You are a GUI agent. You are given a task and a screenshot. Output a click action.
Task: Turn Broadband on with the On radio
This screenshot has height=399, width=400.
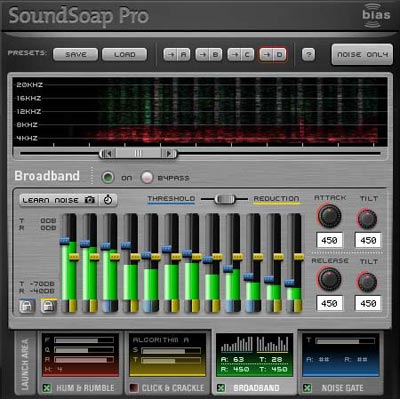coord(107,177)
